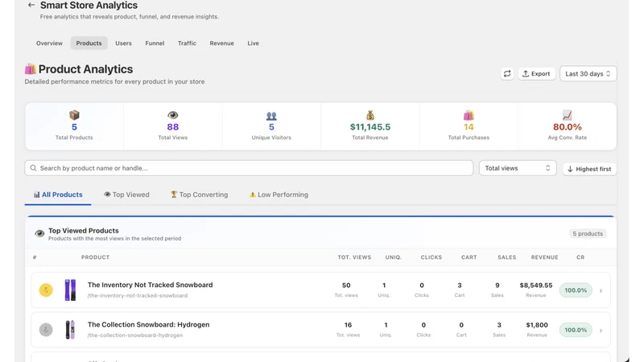Click the 100.0% CR badge for Collection Snowboard: Hydrogen
The image size is (644, 362).
[576, 330]
